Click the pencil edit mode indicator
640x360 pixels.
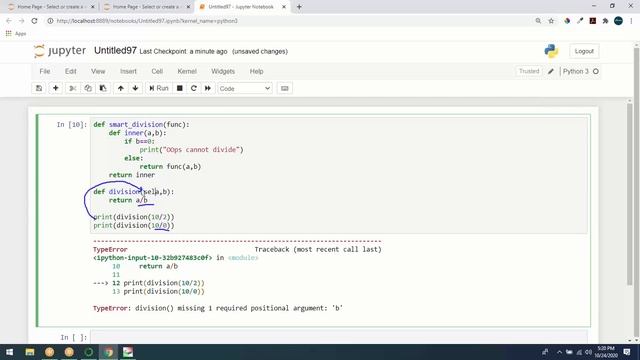(551, 71)
